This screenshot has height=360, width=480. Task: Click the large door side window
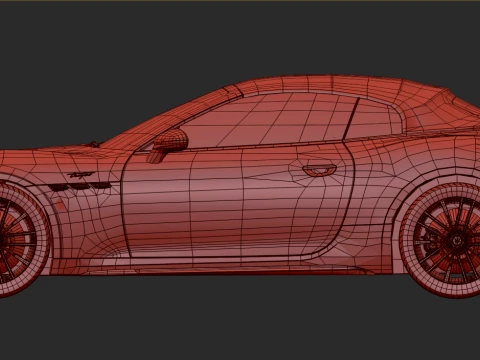(x=267, y=121)
